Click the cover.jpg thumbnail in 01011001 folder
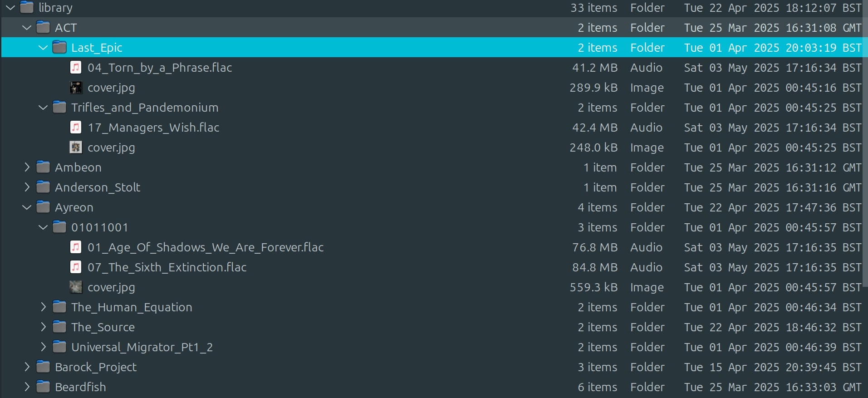The width and height of the screenshot is (868, 398). (x=76, y=287)
